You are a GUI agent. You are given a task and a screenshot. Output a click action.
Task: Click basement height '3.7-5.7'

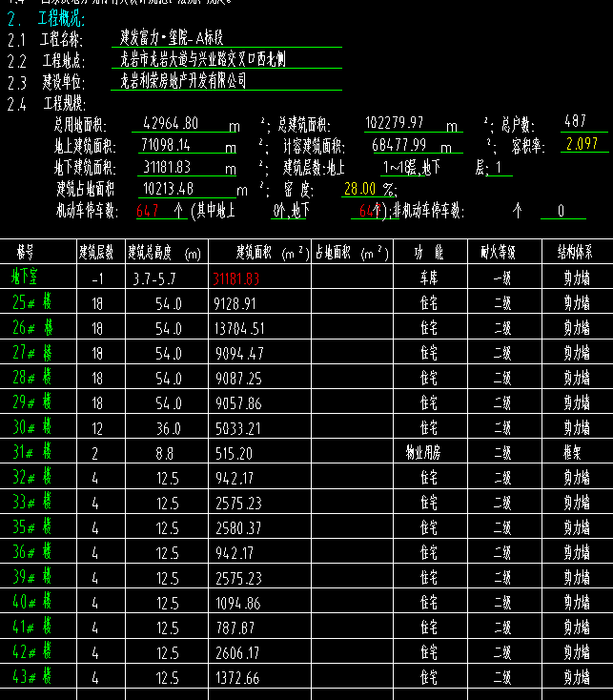coord(153,279)
